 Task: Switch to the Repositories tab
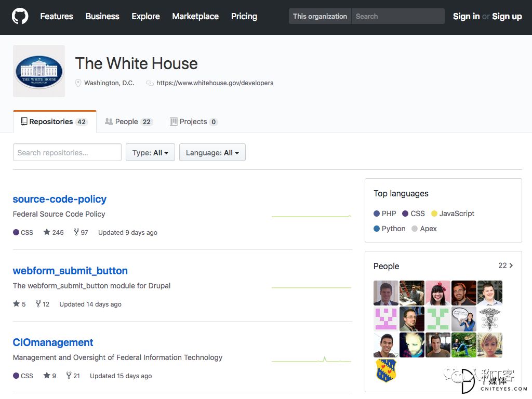pos(55,122)
